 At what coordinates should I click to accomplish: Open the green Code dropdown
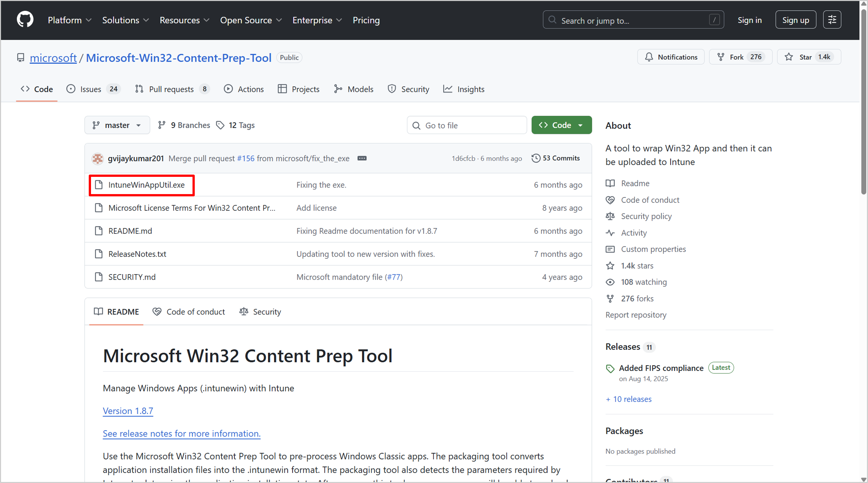pos(561,125)
